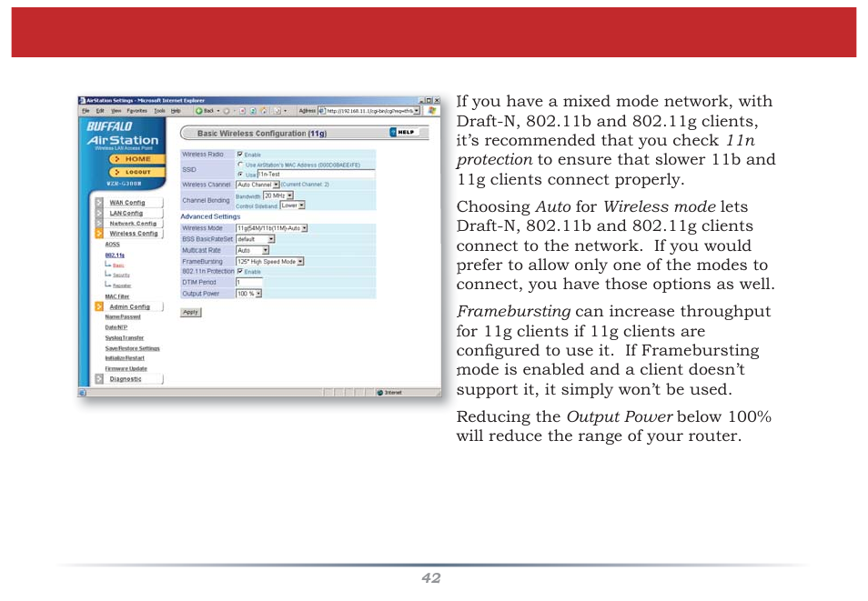Click the LAN Config arrow icon

tap(99, 213)
